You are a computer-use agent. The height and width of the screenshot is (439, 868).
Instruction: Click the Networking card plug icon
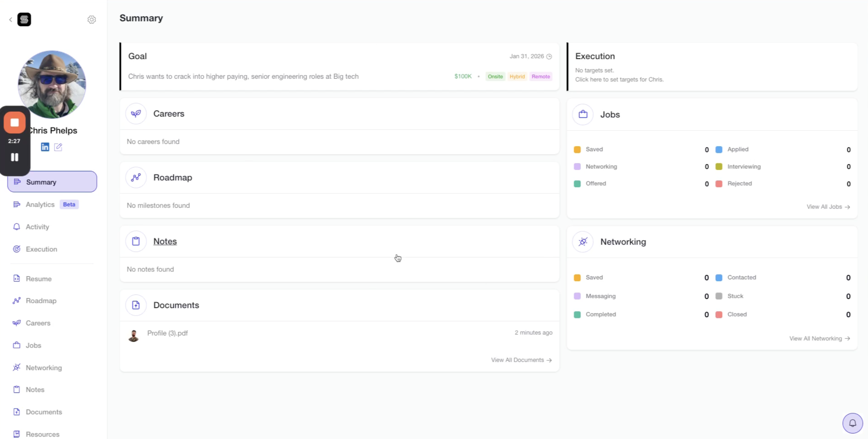tap(583, 242)
